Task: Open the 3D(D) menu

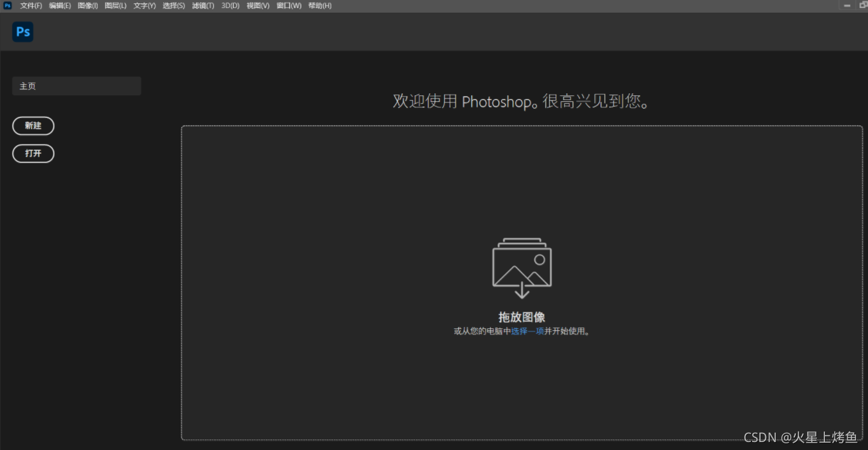Action: click(x=230, y=5)
